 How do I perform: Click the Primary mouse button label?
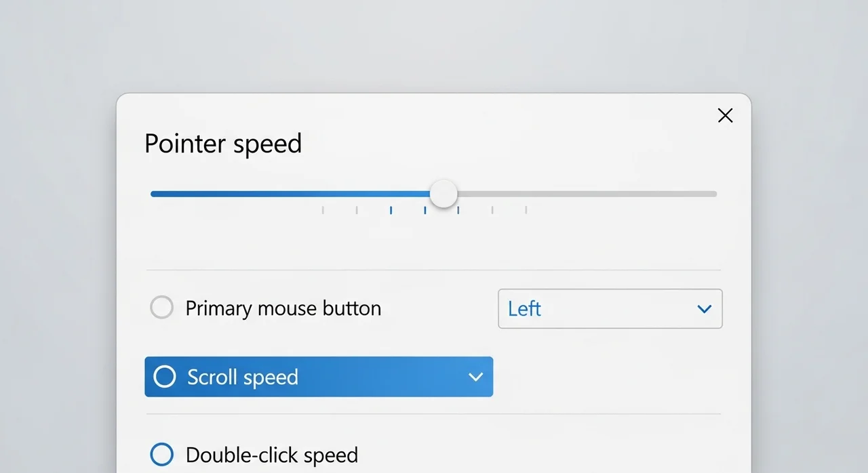tap(283, 309)
